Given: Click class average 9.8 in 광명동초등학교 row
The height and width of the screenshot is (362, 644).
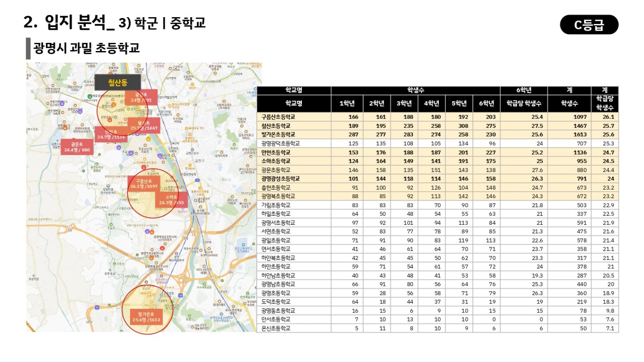Looking at the screenshot, I should click(610, 311).
